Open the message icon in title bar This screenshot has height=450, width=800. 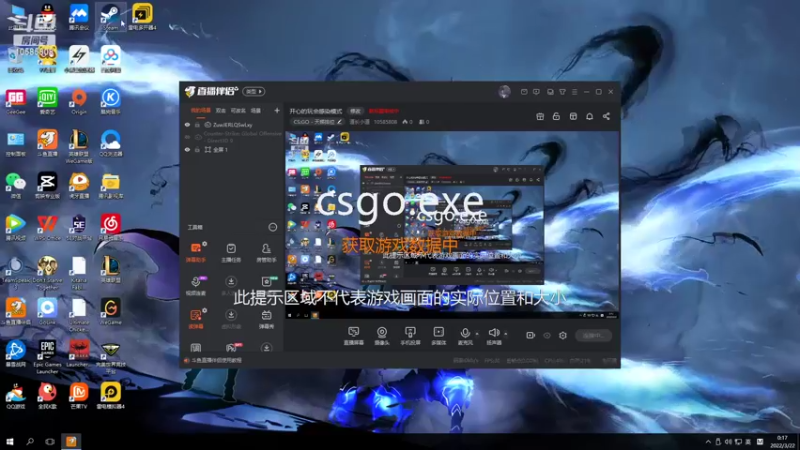tap(524, 92)
